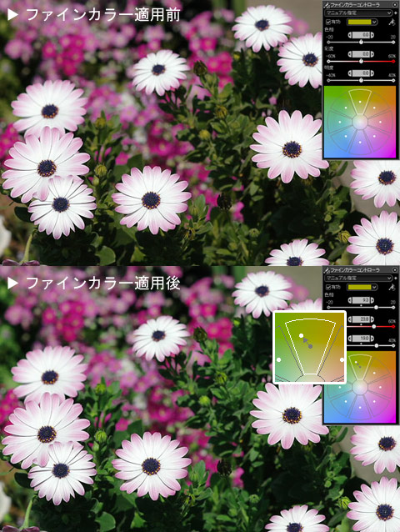Click the saturation increase arrow beside value 23.8

[x=372, y=319]
